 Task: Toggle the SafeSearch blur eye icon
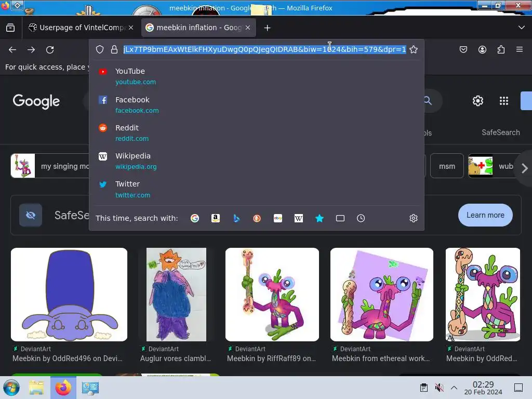31,215
